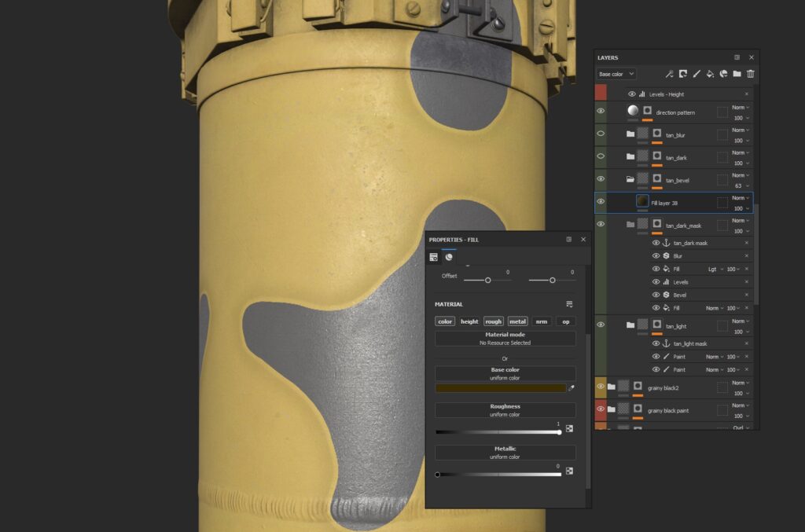Hide the Blur effect in tan_dark_mask

tap(656, 256)
